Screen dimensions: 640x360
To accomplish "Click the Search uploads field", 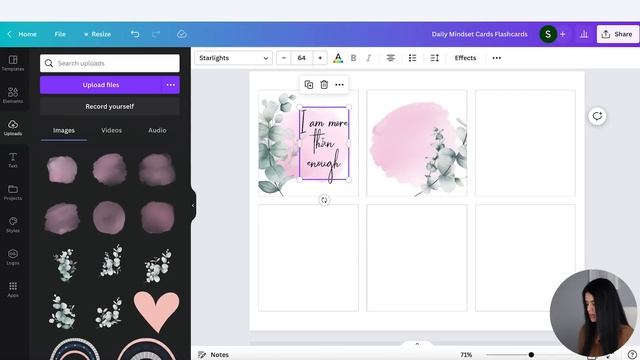I will tap(110, 63).
